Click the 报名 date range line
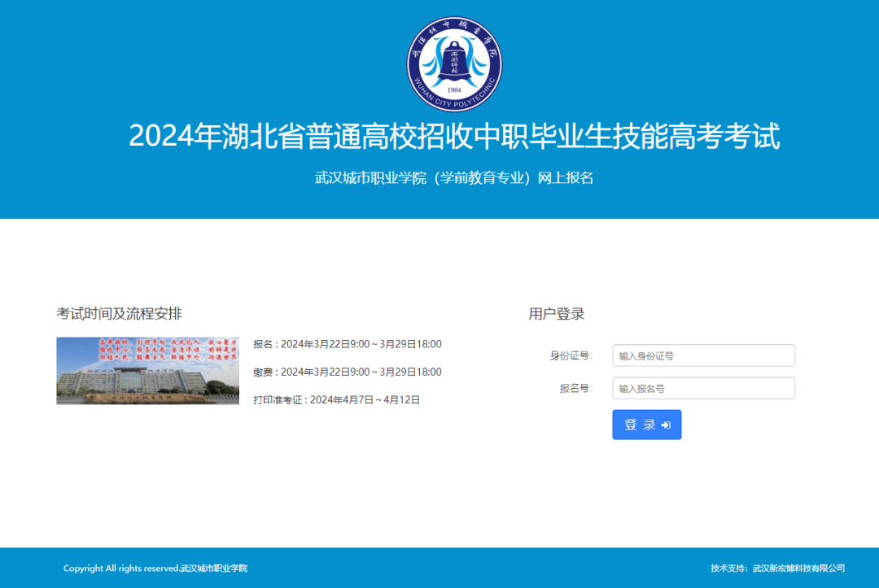Image resolution: width=879 pixels, height=588 pixels. click(348, 344)
